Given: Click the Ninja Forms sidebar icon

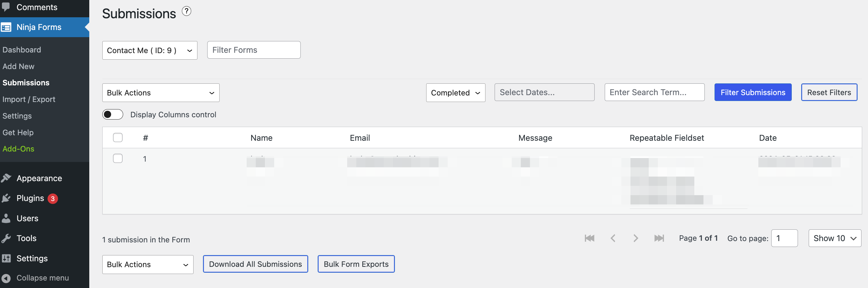Looking at the screenshot, I should point(7,27).
